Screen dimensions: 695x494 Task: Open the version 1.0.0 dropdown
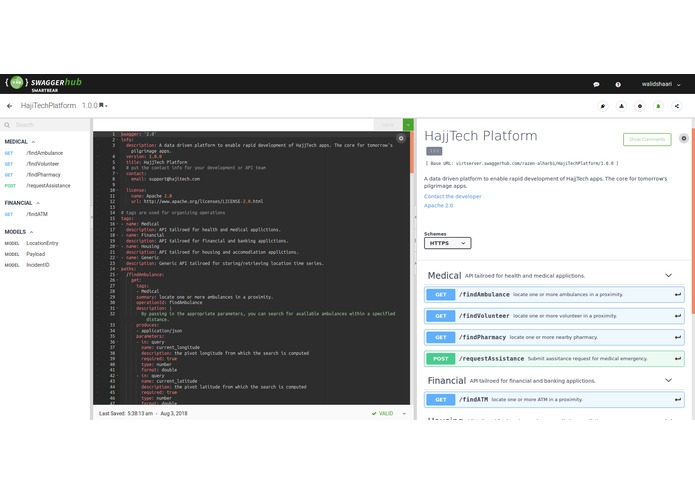point(95,105)
